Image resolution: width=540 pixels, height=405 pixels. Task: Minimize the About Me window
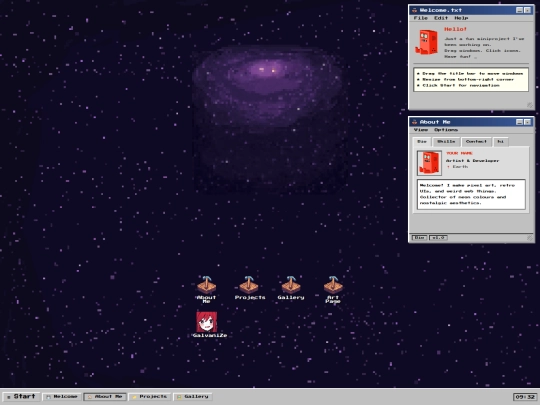pos(519,122)
